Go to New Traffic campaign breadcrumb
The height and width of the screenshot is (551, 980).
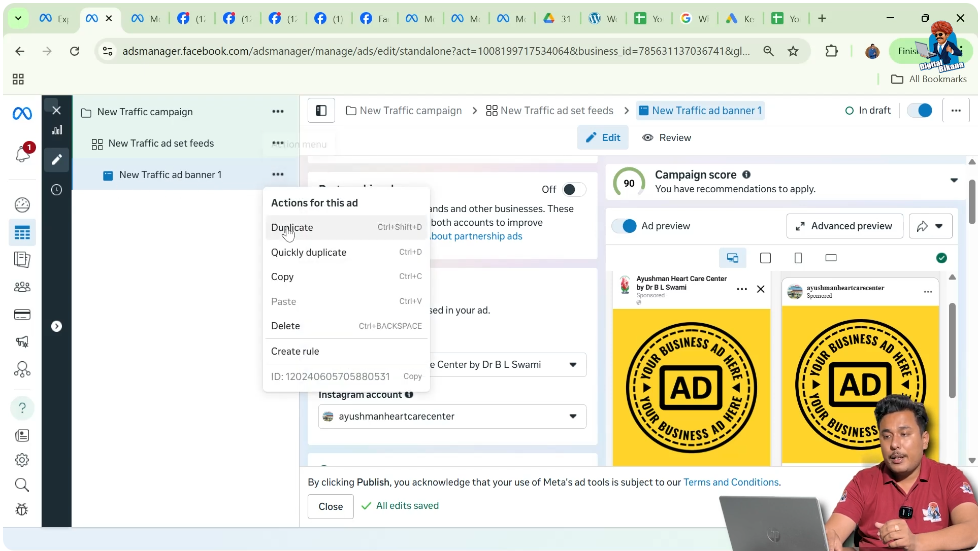pyautogui.click(x=404, y=111)
